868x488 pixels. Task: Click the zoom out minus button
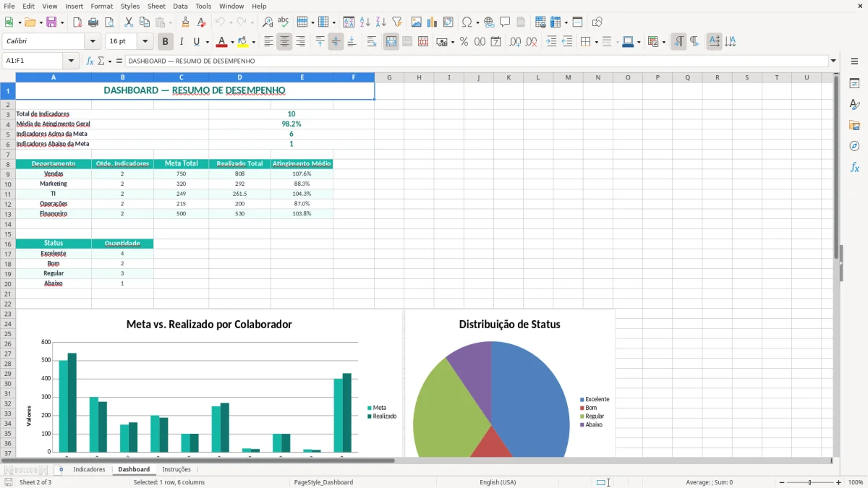(782, 482)
